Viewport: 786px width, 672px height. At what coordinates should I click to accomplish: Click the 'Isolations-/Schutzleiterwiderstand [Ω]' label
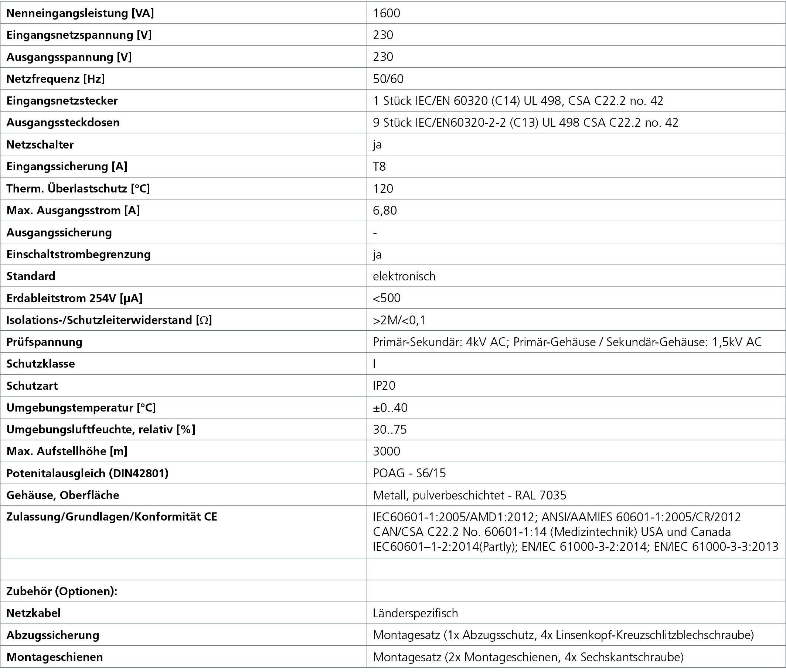tap(109, 320)
